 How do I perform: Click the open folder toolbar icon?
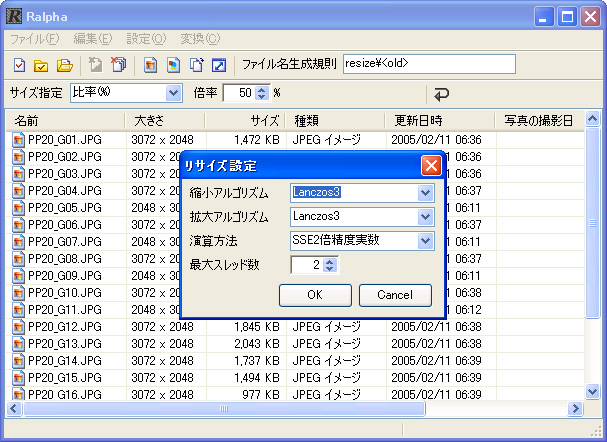(x=65, y=66)
